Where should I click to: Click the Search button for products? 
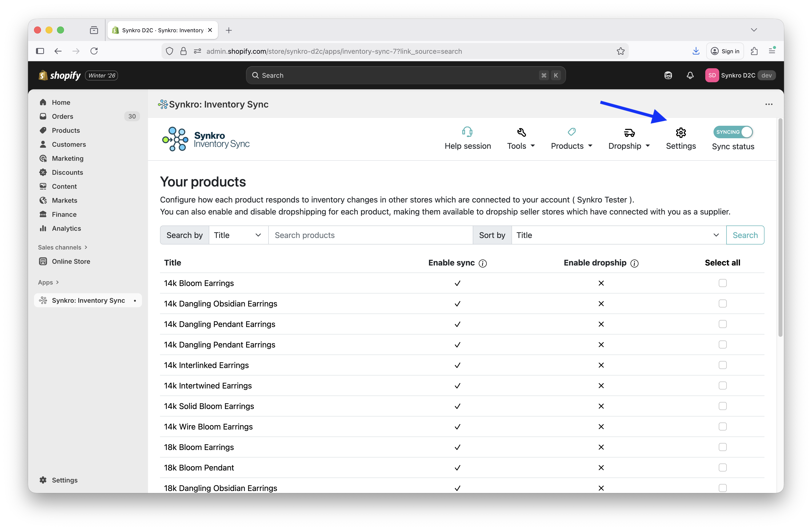[745, 235]
